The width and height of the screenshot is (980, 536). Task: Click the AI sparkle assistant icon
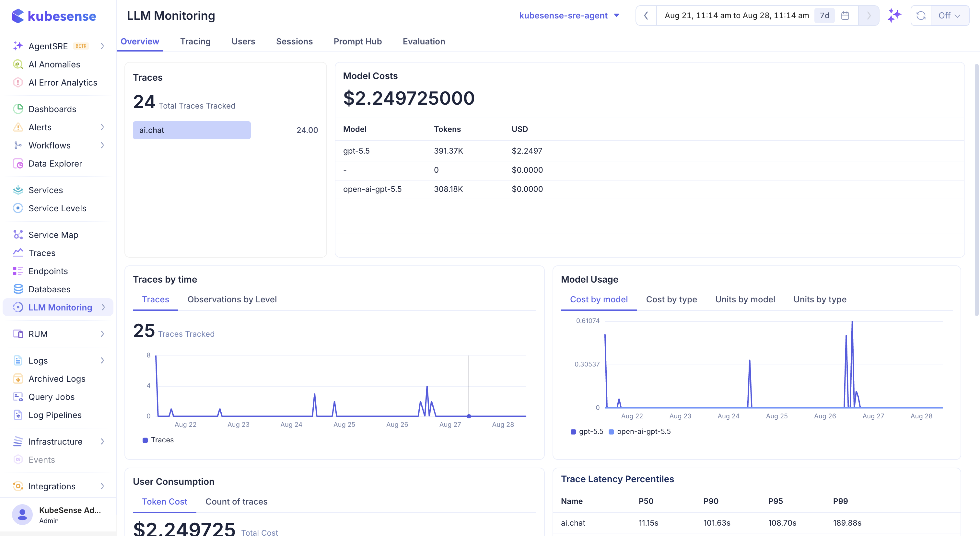point(894,16)
